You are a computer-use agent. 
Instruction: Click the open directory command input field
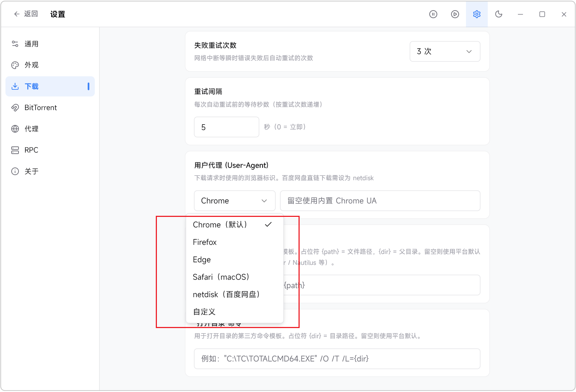(x=337, y=359)
